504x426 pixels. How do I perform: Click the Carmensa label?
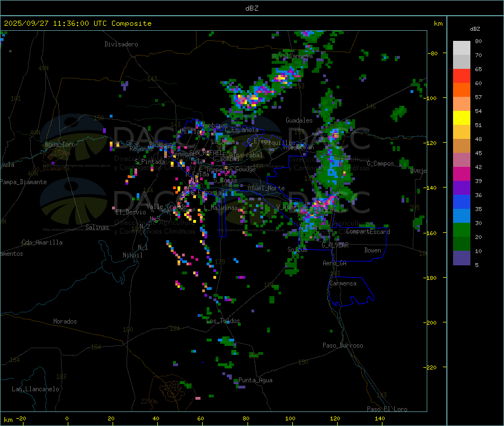click(343, 284)
